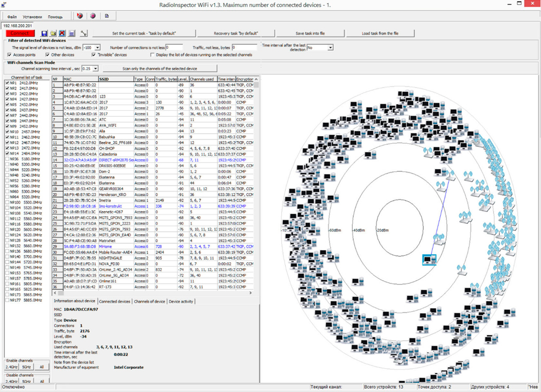Viewport: 541px width, 392px height.
Task: Click Save task into file button
Action: [x=310, y=34]
